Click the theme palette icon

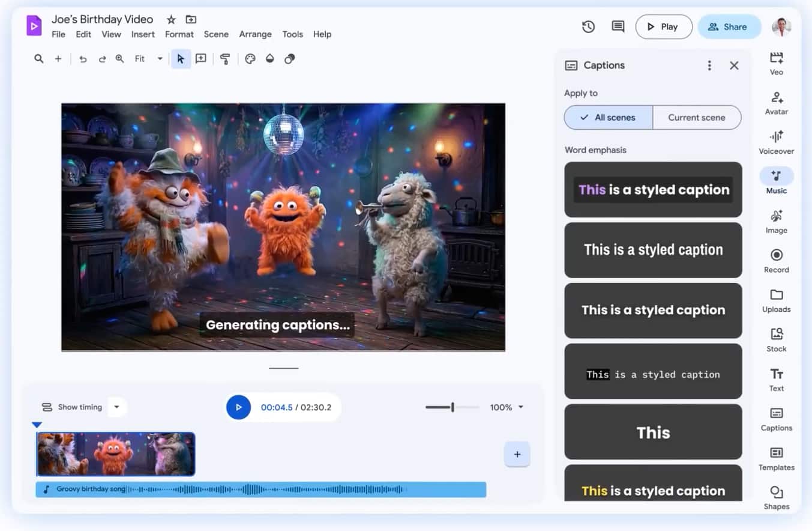250,59
